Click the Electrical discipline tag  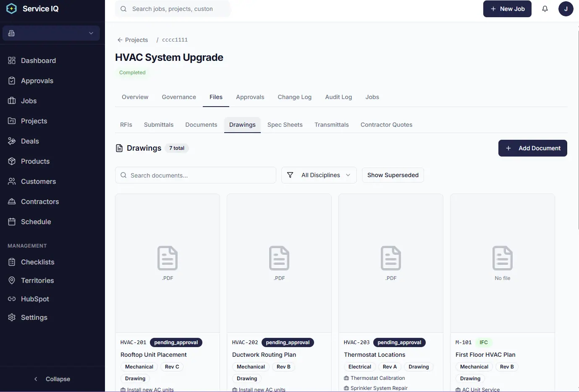360,367
